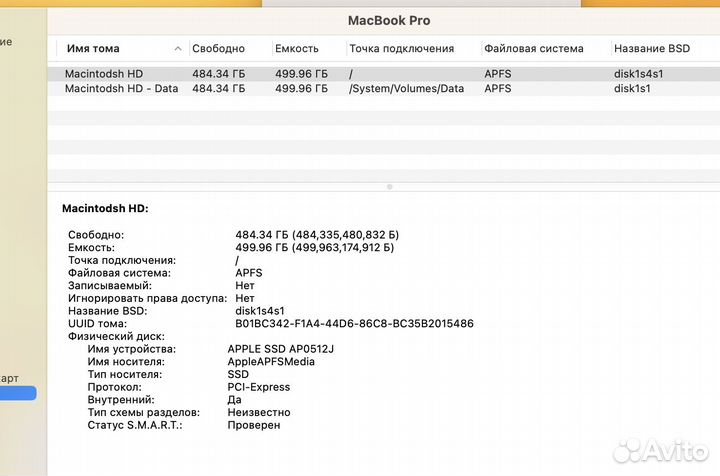Image resolution: width=720 pixels, height=476 pixels.
Task: Click the Macintodsh HD: details heading
Action: coord(105,208)
